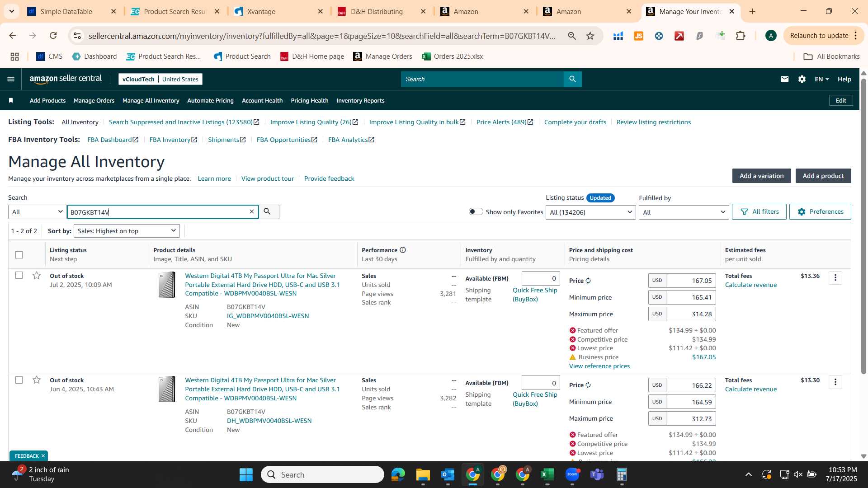Open Calculate revenue for $13.36 fees
868x488 pixels.
[750, 285]
